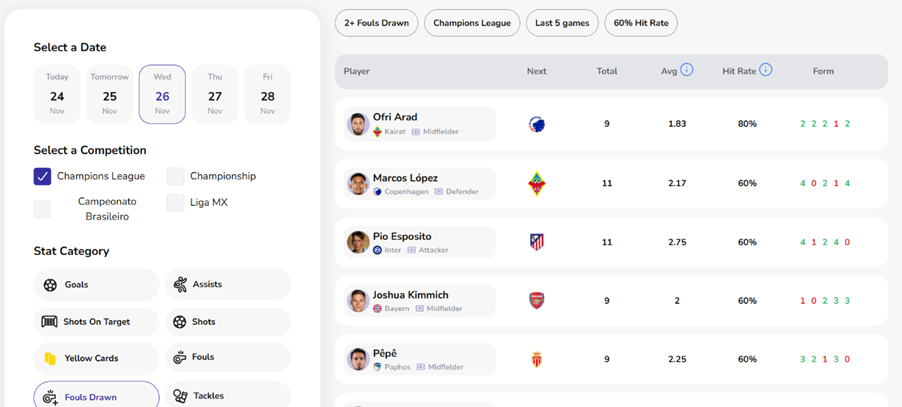Click Pêpê's next opponent Monaco badge
902x407 pixels.
537,359
